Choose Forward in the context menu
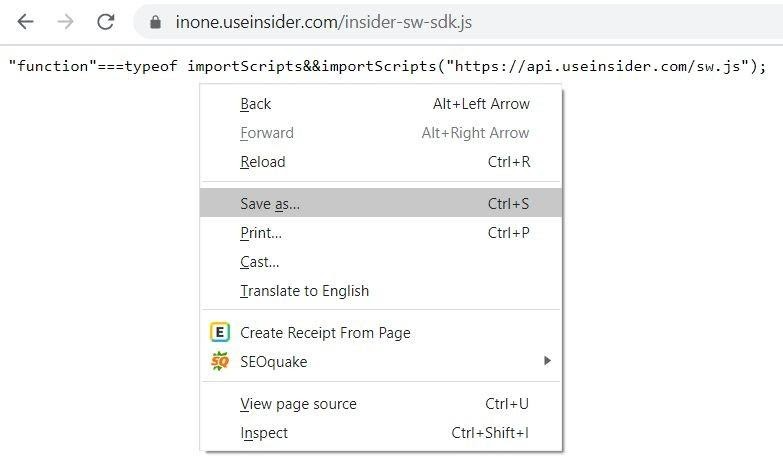Screen dimensions: 783x467 point(267,133)
